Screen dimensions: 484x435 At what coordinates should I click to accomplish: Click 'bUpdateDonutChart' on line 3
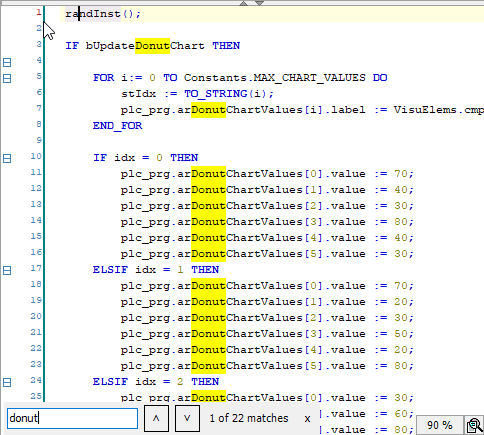click(x=145, y=46)
